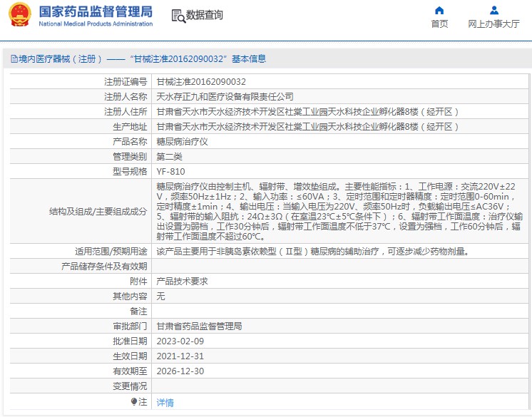Open the 数据查询 search icon
532x417 pixels.
pos(178,16)
